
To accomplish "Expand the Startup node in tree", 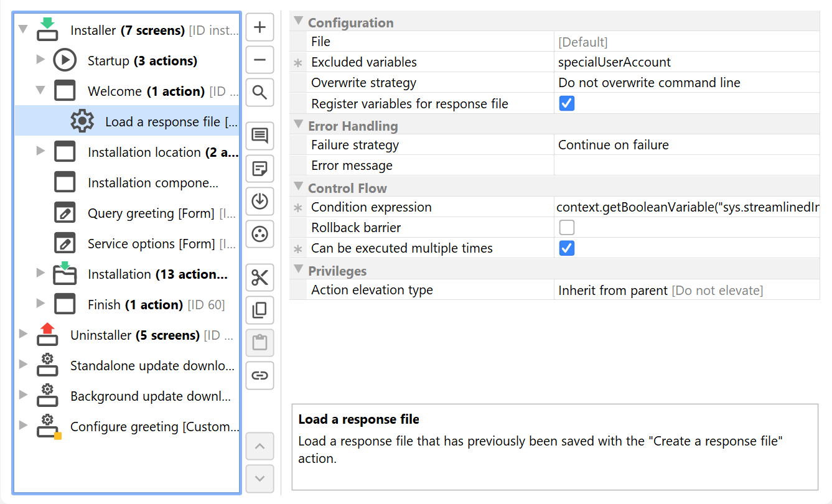I will tap(40, 60).
